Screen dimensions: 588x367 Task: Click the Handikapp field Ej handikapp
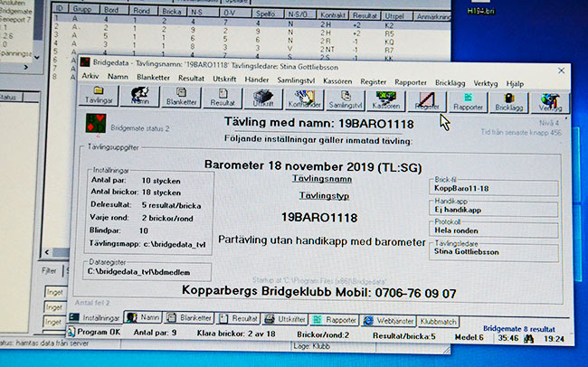pos(494,210)
